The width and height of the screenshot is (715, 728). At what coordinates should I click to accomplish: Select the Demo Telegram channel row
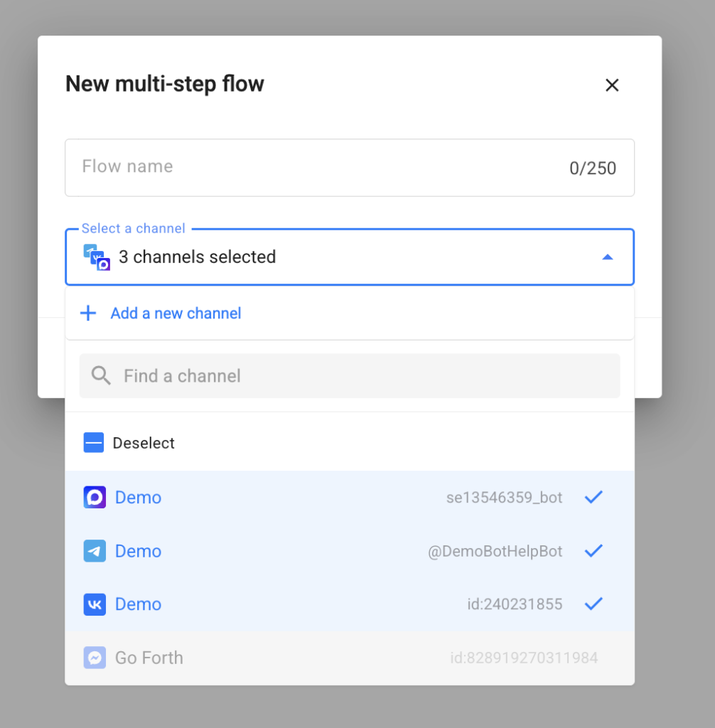pyautogui.click(x=350, y=551)
